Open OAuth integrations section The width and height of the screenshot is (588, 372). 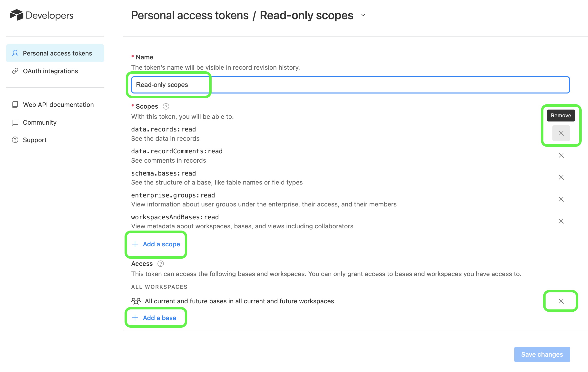pyautogui.click(x=50, y=71)
